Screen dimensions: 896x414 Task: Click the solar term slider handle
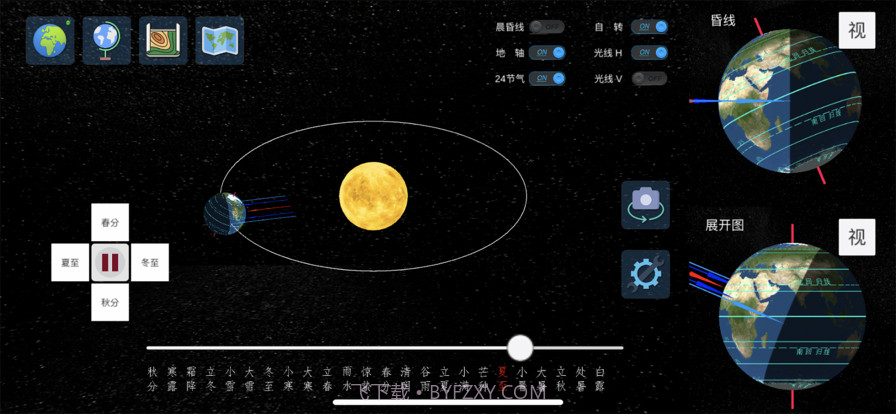[520, 347]
